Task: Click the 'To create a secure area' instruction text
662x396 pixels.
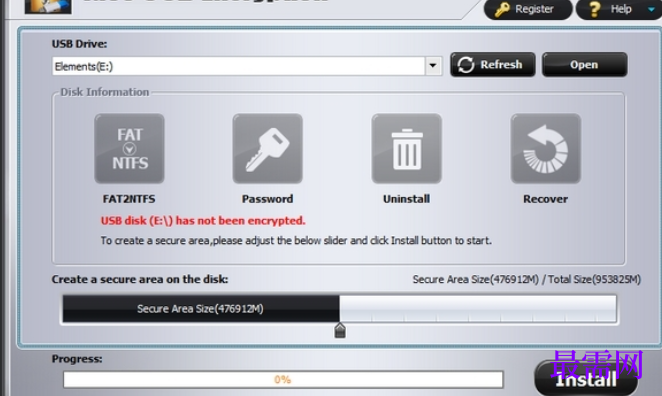Action: pyautogui.click(x=296, y=241)
